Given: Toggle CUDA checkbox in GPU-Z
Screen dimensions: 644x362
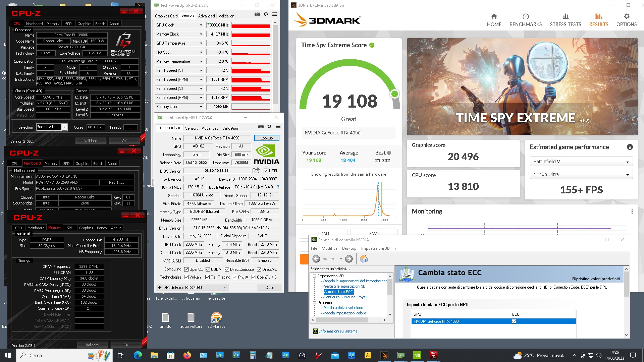Looking at the screenshot, I should point(208,269).
